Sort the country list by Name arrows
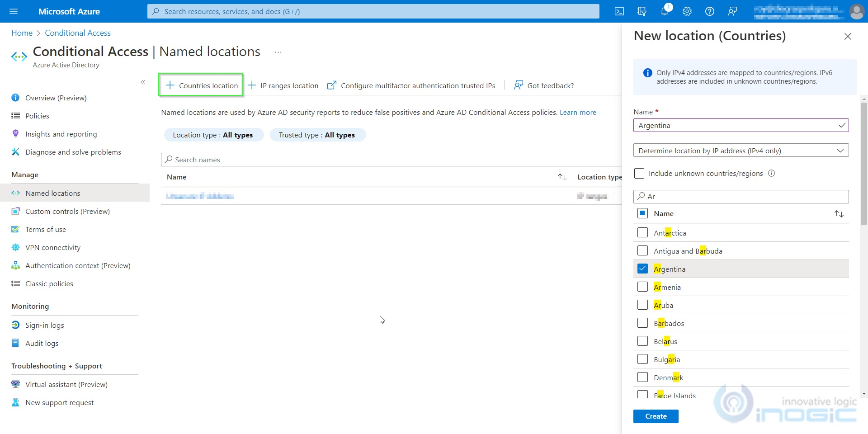This screenshot has height=434, width=868. click(839, 214)
